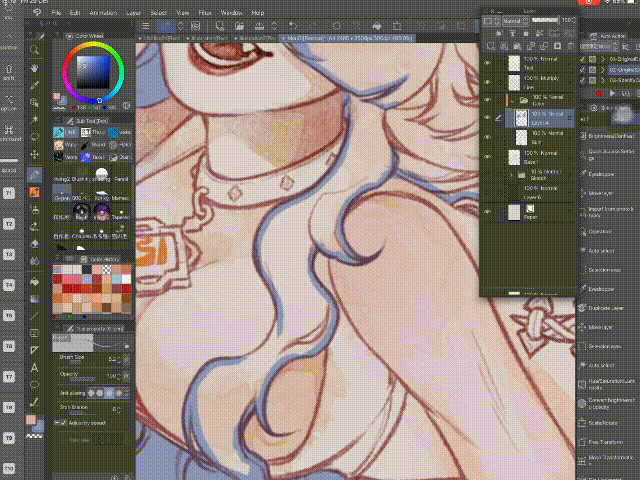
Task: Open the Normal blending mode dropdown
Action: click(x=516, y=20)
